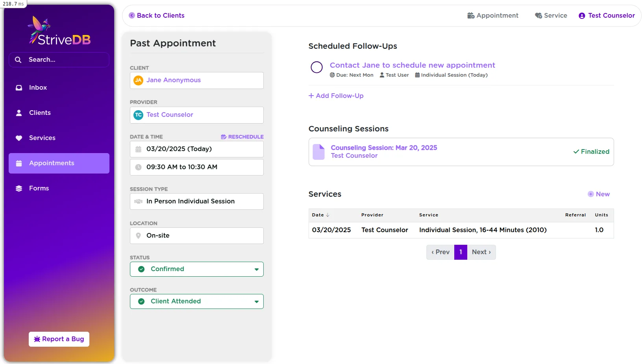The image size is (644, 364).
Task: Click the Back to Clients link
Action: (x=156, y=15)
